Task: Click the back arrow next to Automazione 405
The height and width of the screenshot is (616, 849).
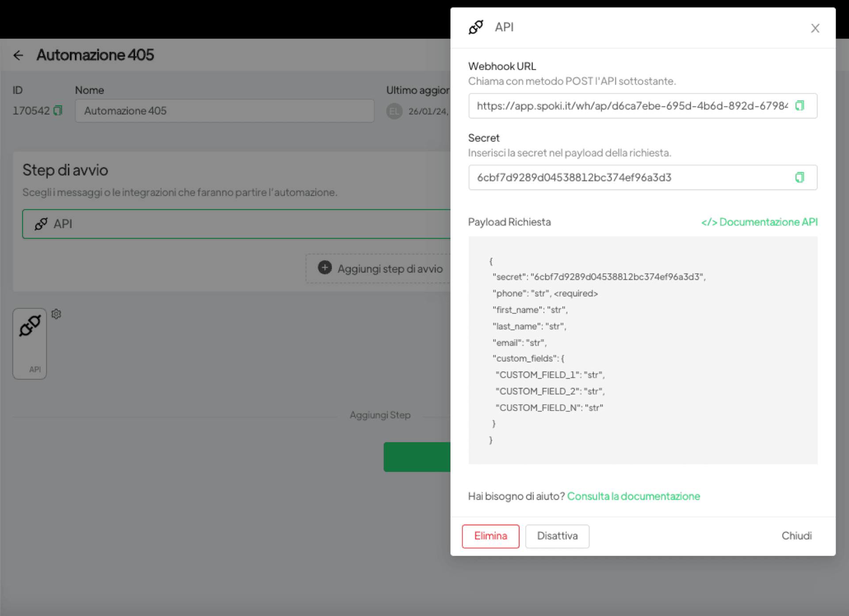Action: (x=19, y=55)
